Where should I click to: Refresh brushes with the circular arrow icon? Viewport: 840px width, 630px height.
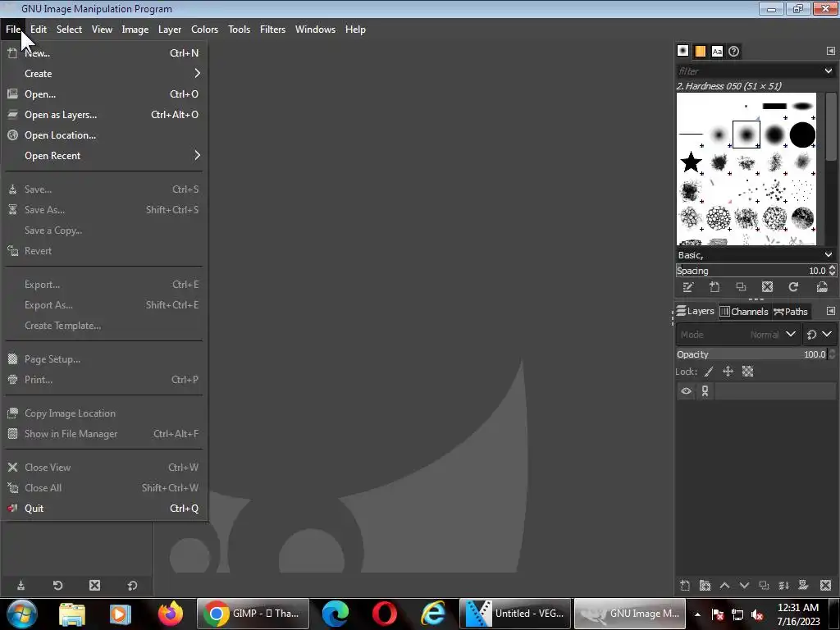(x=793, y=287)
